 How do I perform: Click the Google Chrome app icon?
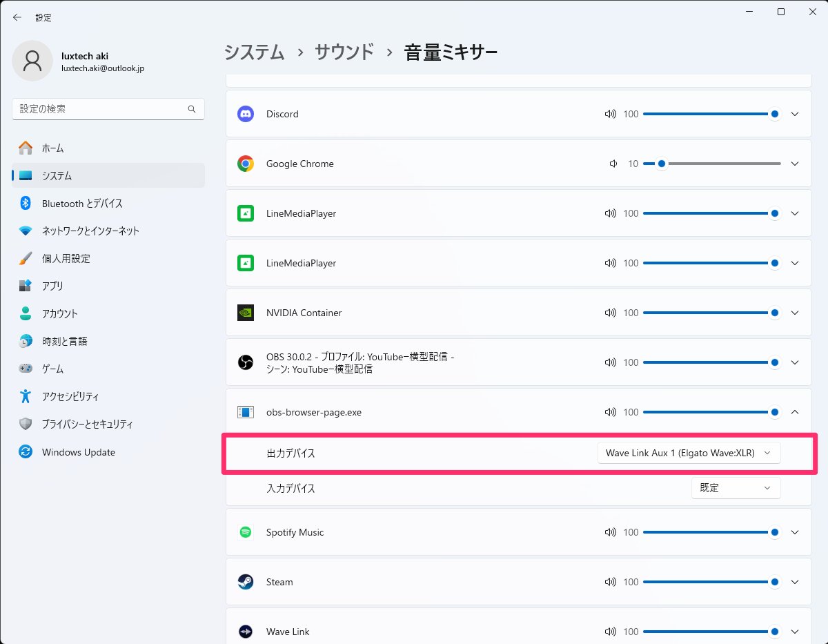[x=246, y=164]
